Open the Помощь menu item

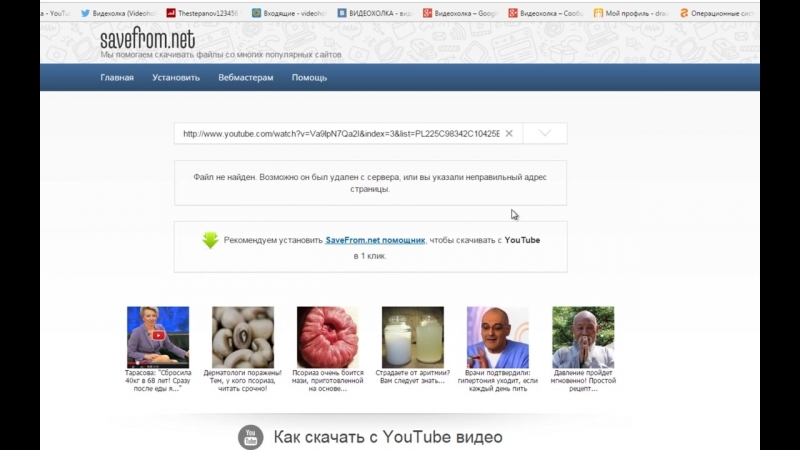309,78
